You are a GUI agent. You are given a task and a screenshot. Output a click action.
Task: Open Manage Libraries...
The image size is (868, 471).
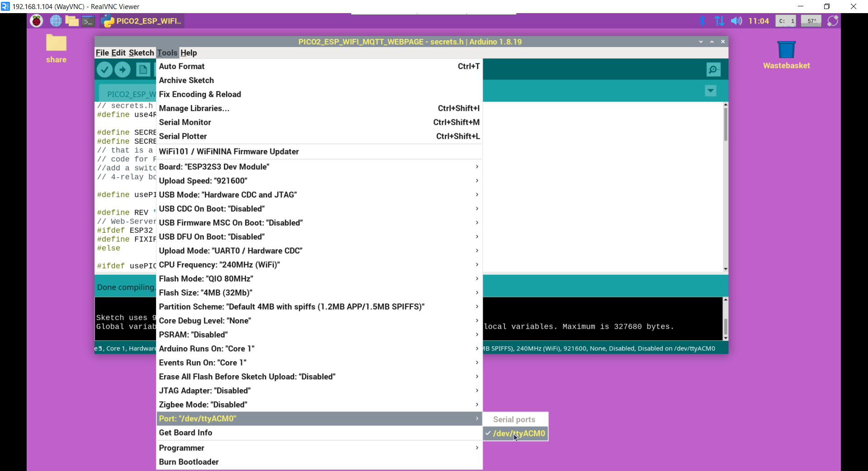[x=319, y=108]
